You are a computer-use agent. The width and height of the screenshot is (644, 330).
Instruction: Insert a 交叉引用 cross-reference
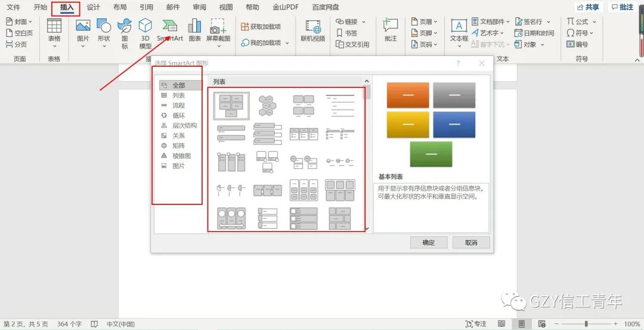352,44
